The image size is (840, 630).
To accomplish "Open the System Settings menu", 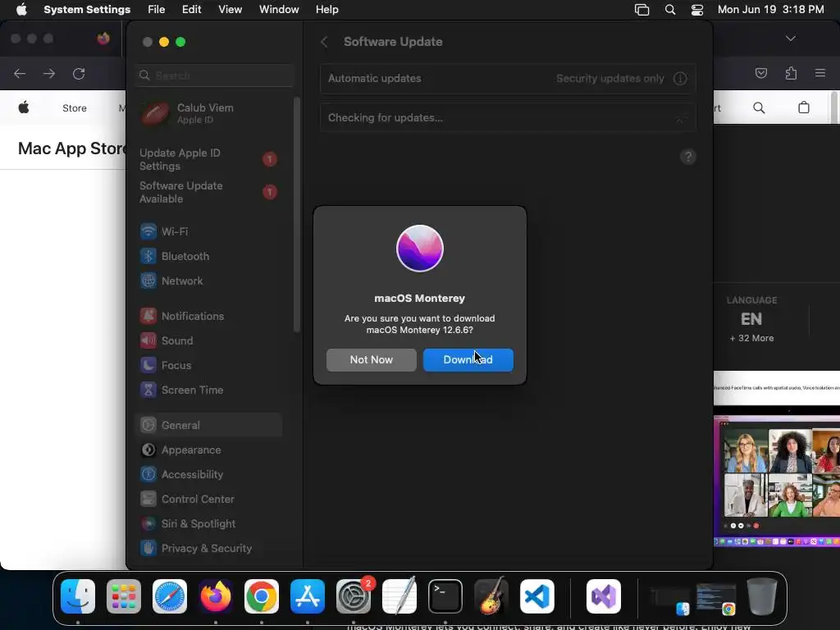I will [x=87, y=10].
